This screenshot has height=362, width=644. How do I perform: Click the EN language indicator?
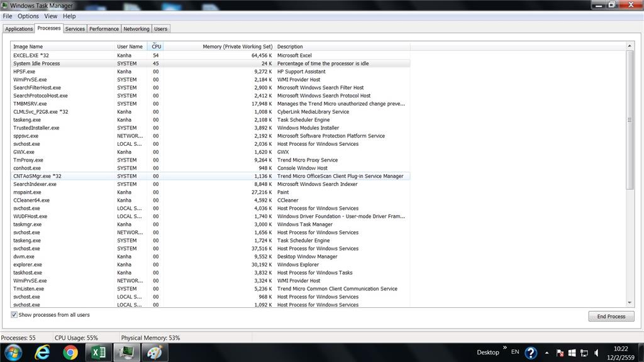515,352
